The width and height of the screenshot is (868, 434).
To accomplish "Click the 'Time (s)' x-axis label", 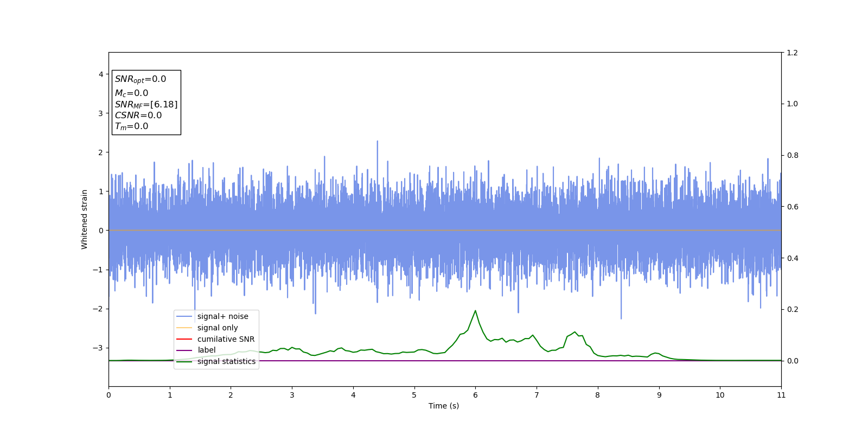I will pyautogui.click(x=444, y=406).
